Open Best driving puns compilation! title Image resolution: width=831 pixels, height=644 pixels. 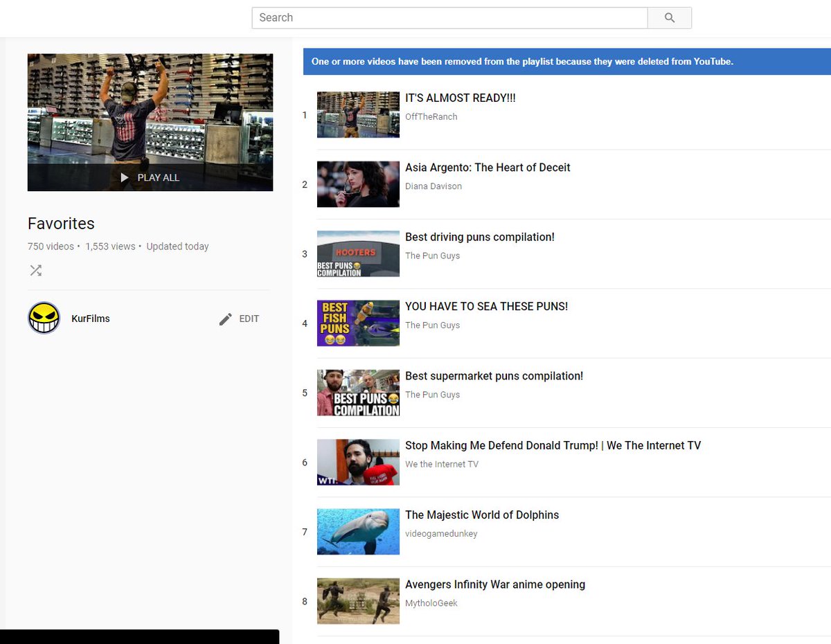point(480,237)
